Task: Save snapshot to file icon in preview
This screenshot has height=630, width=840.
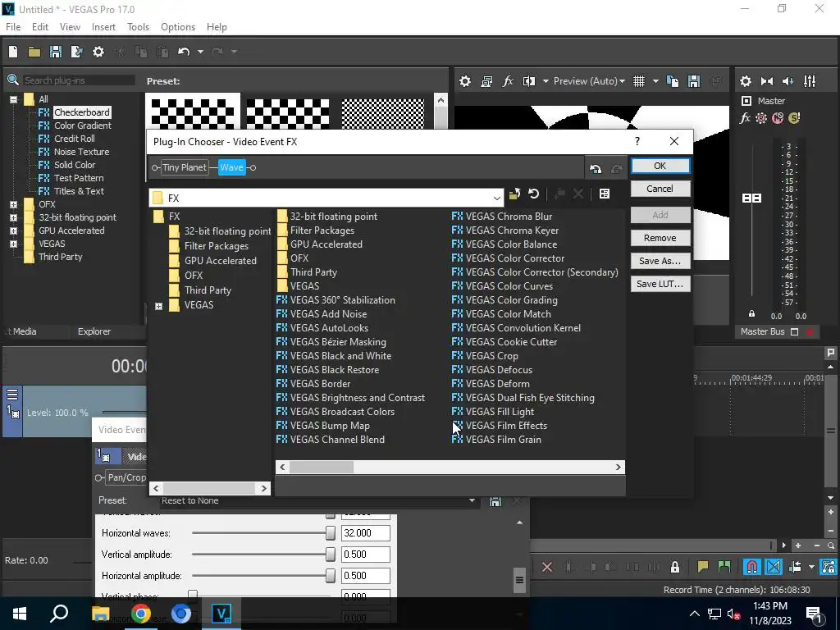Action: coord(694,81)
